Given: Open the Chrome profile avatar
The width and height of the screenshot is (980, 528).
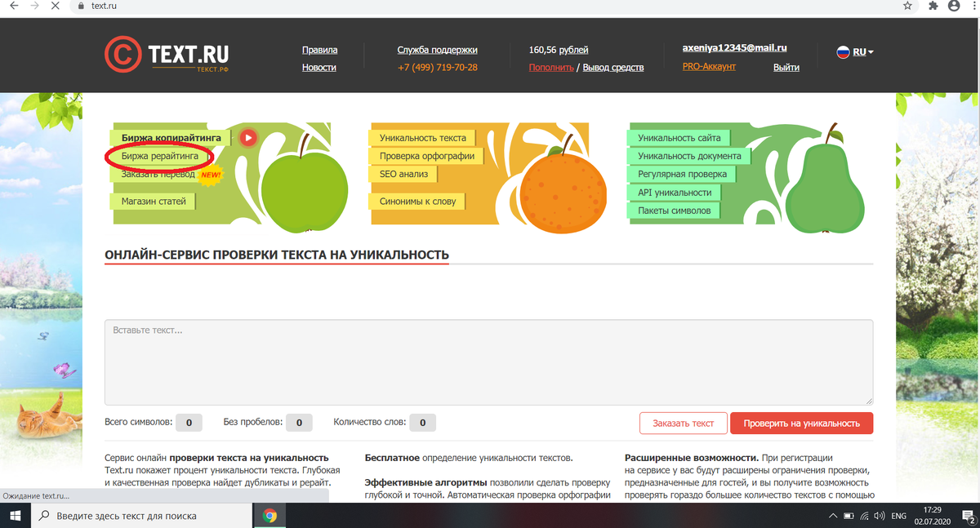Looking at the screenshot, I should click(x=953, y=5).
